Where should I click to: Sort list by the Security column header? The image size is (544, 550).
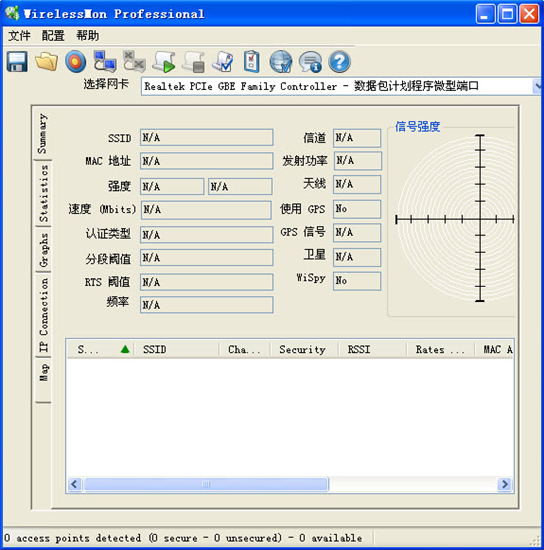[302, 349]
